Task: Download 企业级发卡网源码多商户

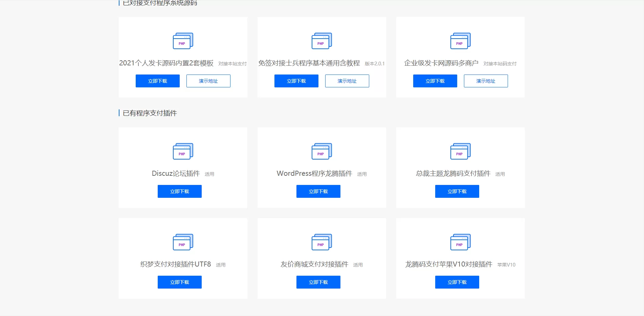Action: point(435,81)
